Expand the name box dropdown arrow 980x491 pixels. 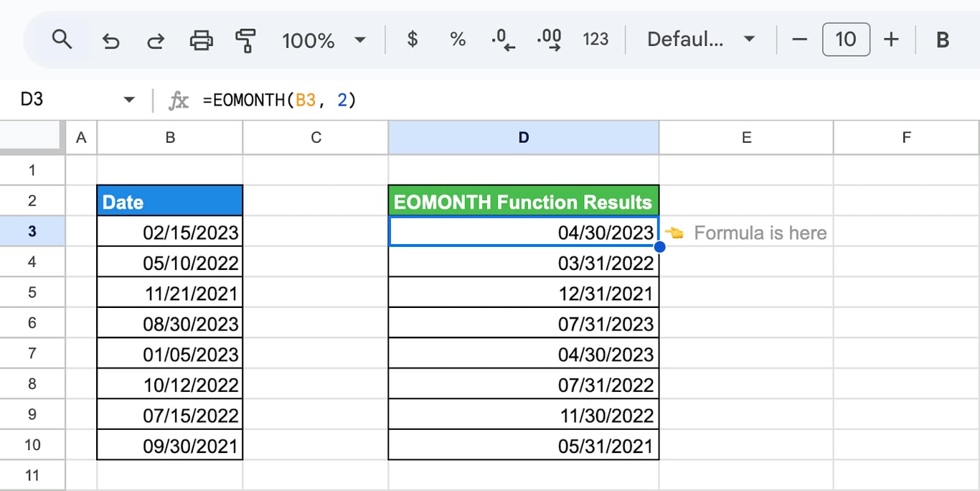tap(129, 100)
